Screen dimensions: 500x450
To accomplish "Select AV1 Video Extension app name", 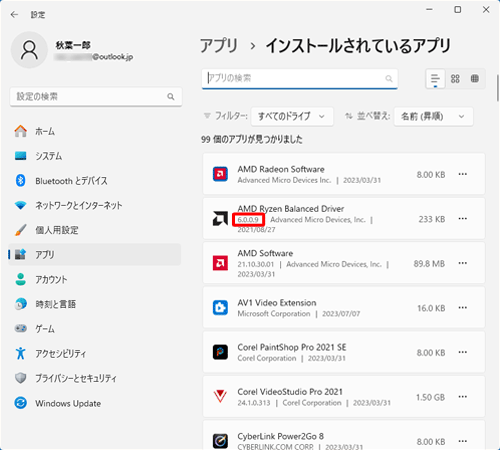I will (x=277, y=303).
